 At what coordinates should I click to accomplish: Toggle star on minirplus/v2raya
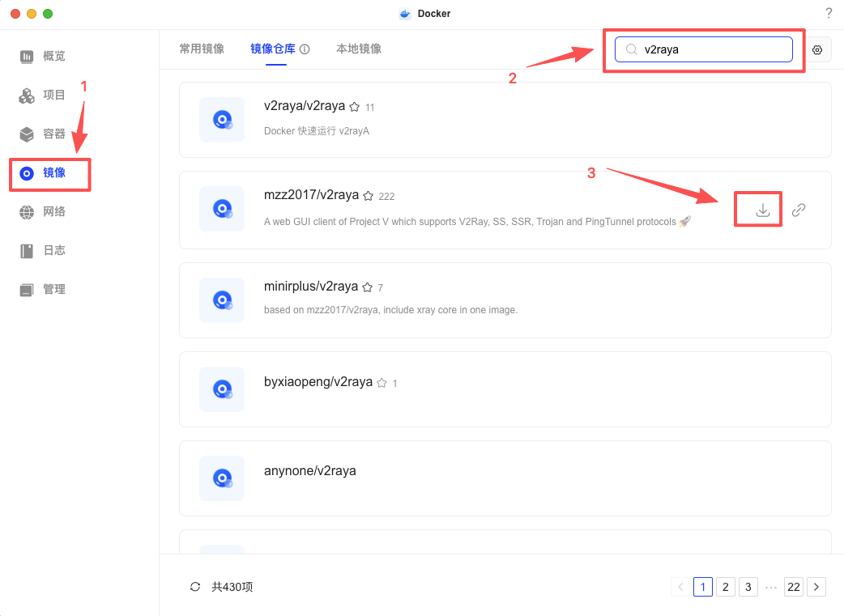pos(367,287)
